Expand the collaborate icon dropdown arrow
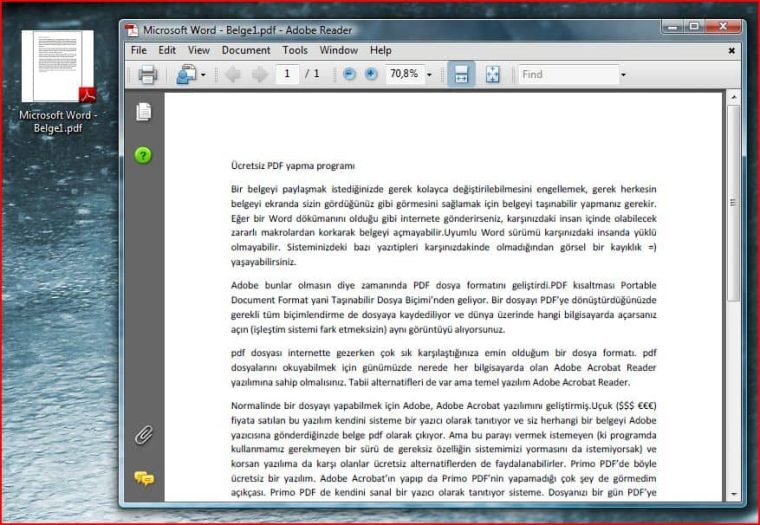760x525 pixels. pyautogui.click(x=203, y=75)
